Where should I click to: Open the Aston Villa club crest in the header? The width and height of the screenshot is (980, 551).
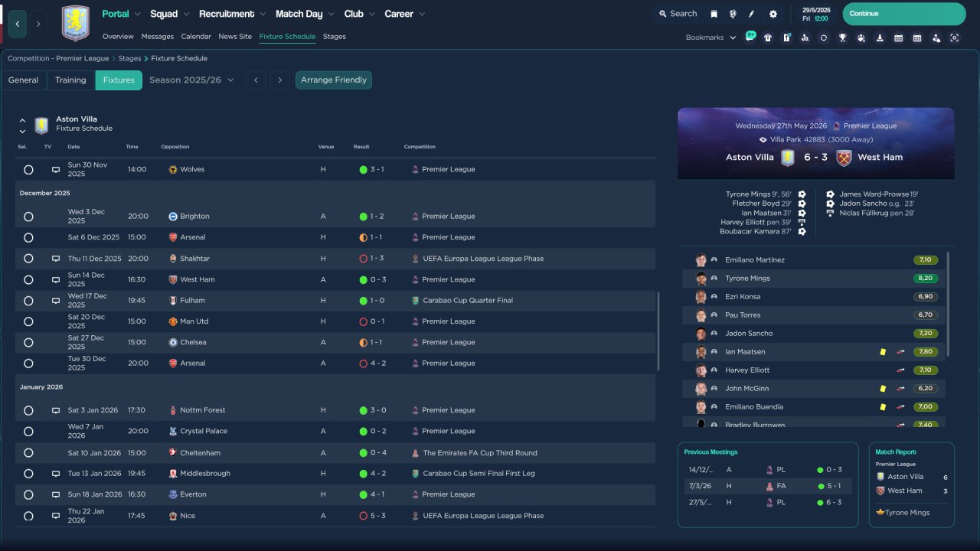tap(75, 24)
